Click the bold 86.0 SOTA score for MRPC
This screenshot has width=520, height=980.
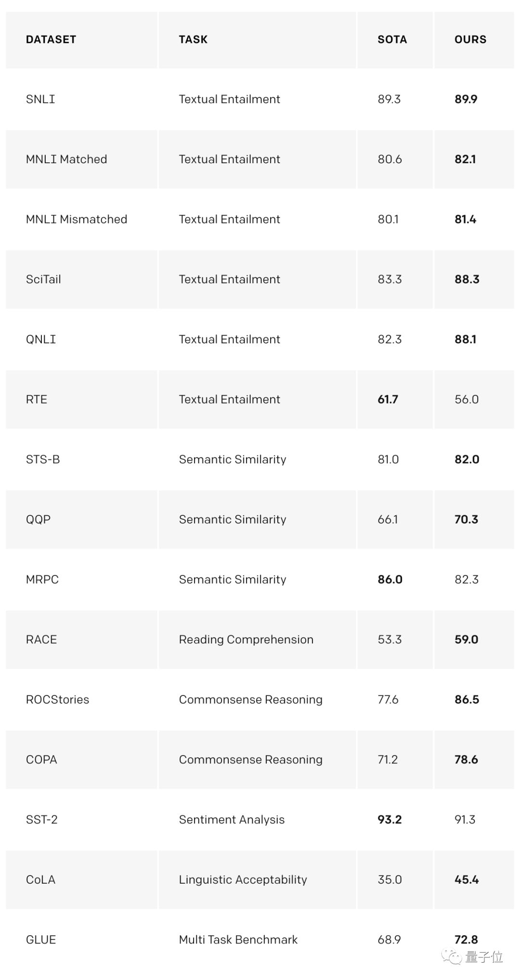390,579
